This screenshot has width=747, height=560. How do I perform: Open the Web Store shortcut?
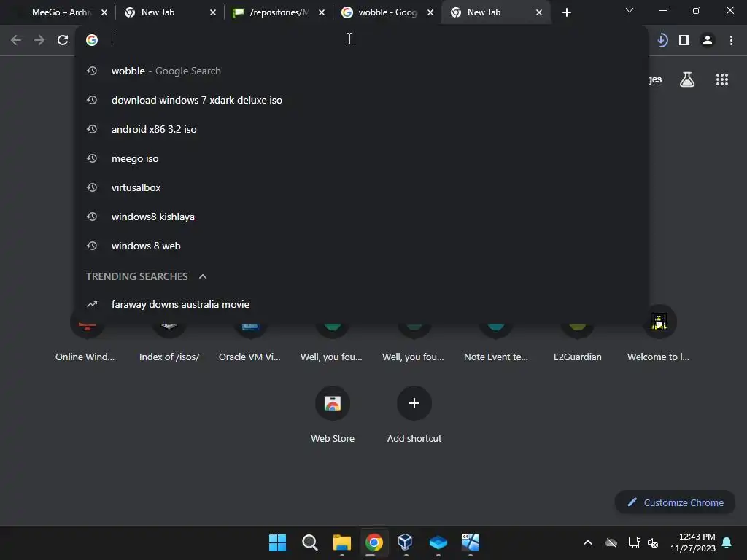tap(333, 415)
